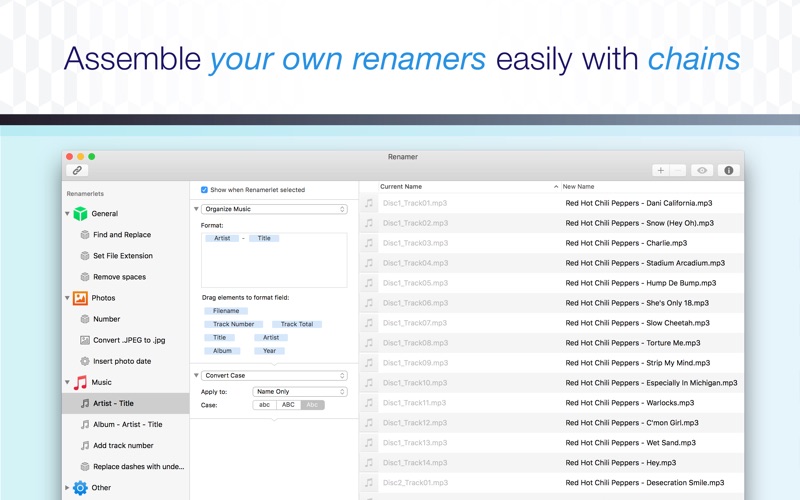Select lowercase 'abc' case option

point(264,404)
